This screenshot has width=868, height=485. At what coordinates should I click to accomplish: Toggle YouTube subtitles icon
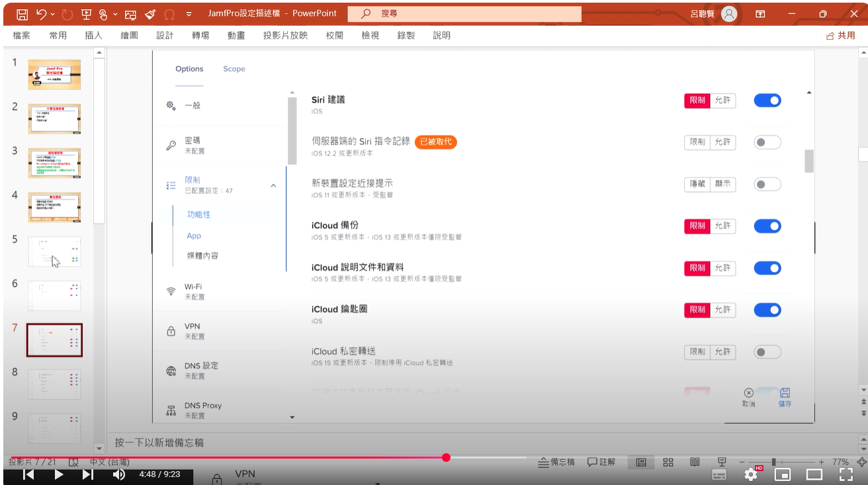[719, 474]
